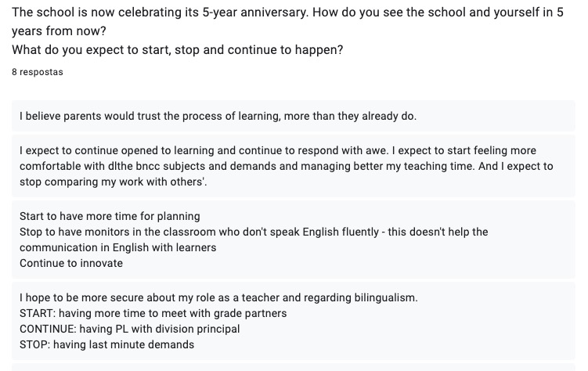This screenshot has width=588, height=371.
Task: Click "What do you expect to start" line
Action: [x=177, y=50]
